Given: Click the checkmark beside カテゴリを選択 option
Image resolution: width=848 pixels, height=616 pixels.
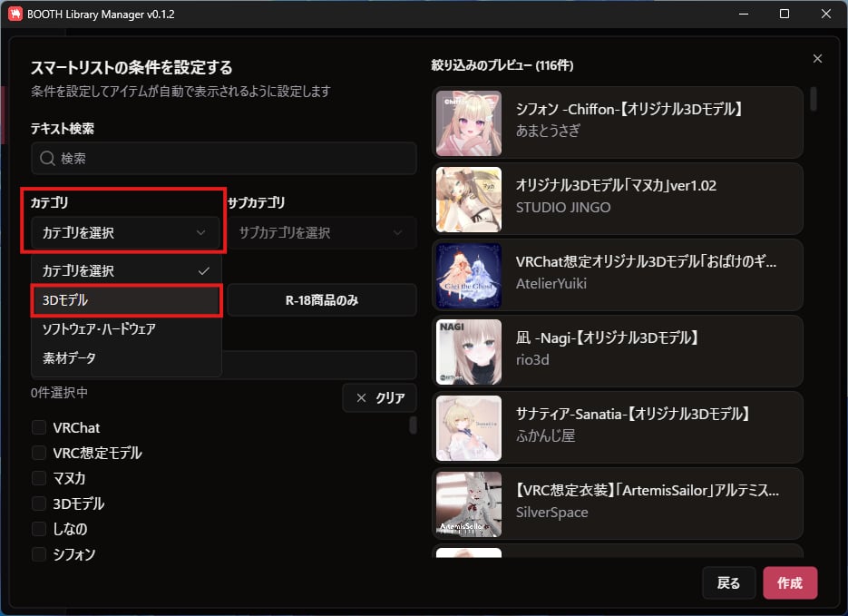Looking at the screenshot, I should point(204,271).
